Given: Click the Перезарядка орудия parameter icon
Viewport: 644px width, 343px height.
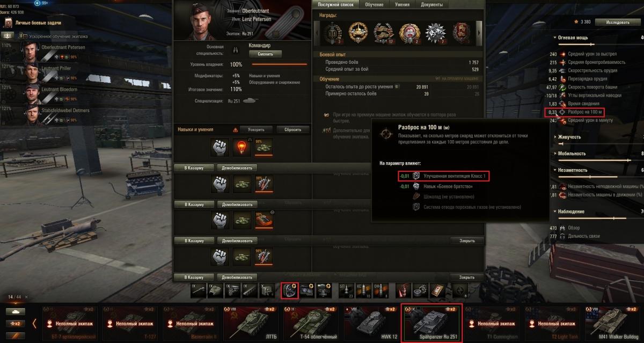Looking at the screenshot, I should (562, 79).
